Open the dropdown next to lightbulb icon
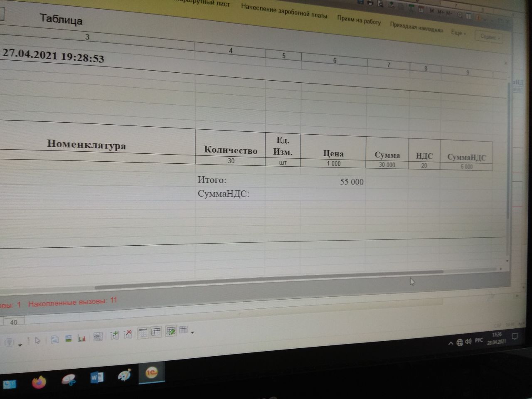 pyautogui.click(x=20, y=345)
